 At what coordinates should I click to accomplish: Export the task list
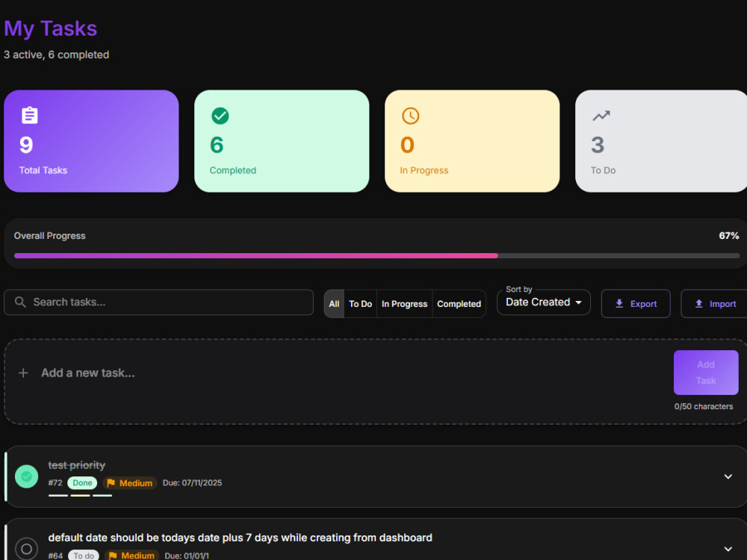636,304
